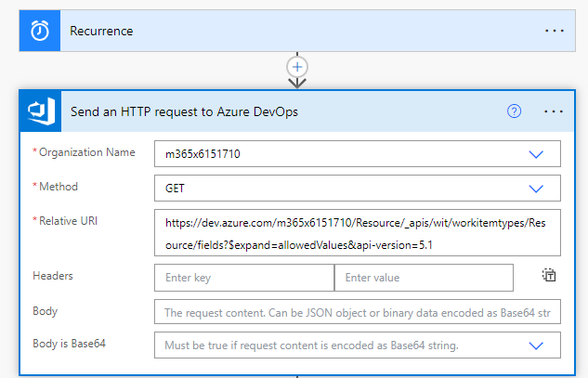Expand the Method dropdown arrow
Viewport: 588px width, 378px height.
[x=536, y=188]
